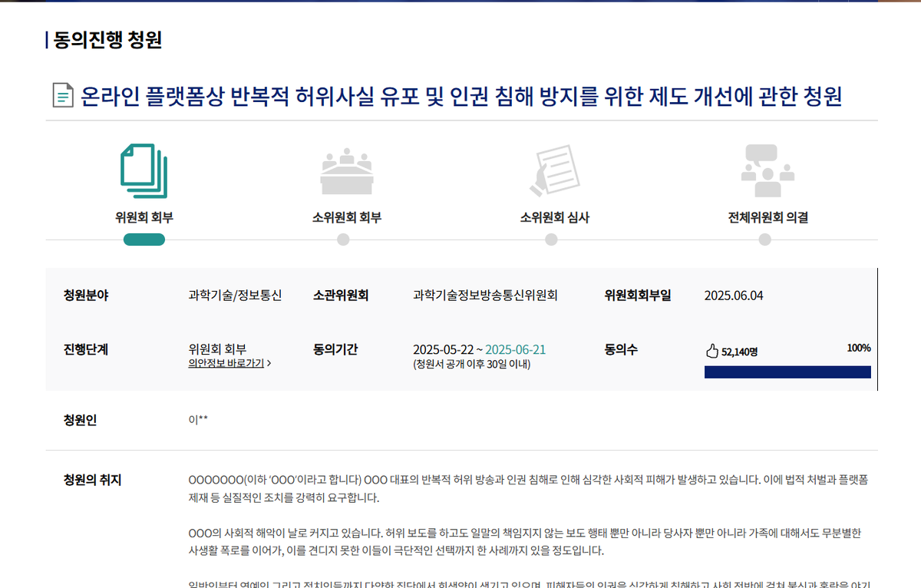The image size is (921, 588).
Task: Click the 100% progress label
Action: (859, 348)
